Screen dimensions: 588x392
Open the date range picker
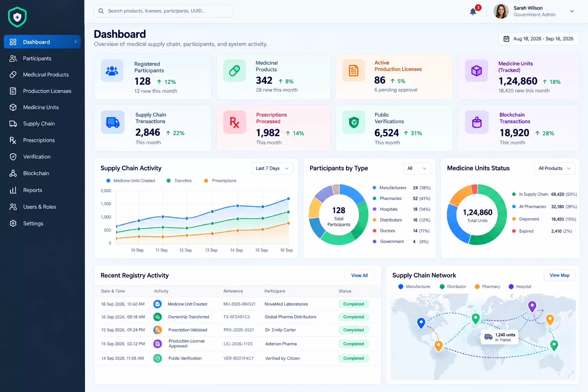click(539, 39)
